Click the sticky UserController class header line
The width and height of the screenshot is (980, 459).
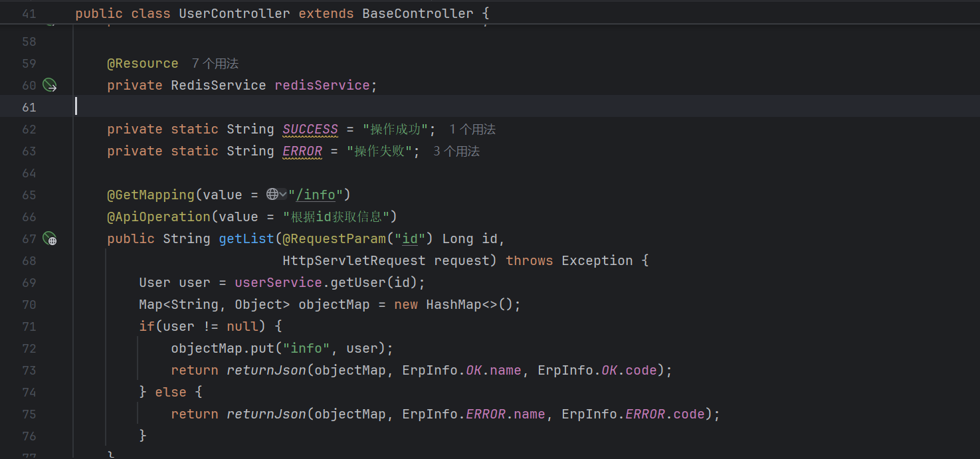point(490,13)
